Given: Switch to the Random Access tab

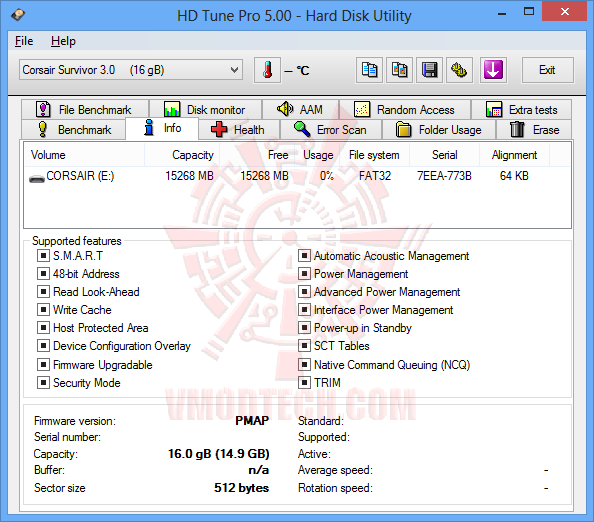Looking at the screenshot, I should coord(405,110).
